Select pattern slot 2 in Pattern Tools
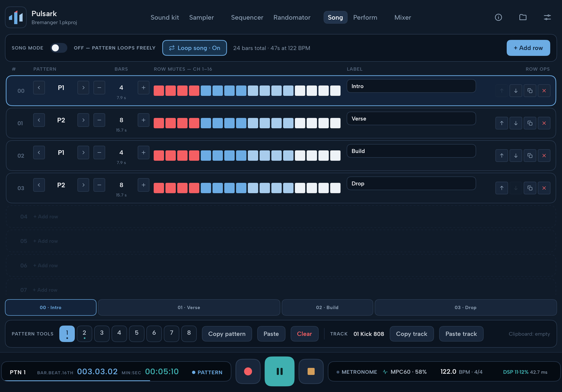562x392 pixels. [x=84, y=334]
